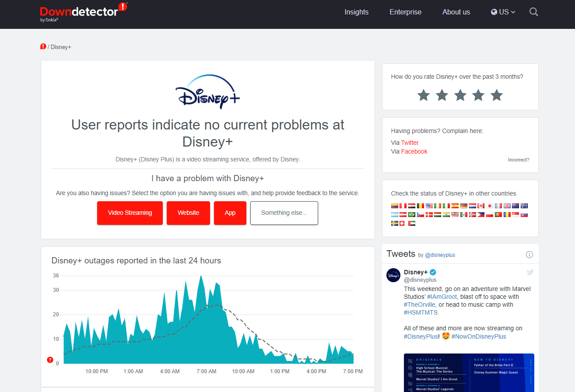Expand the US region dropdown
The image size is (575, 392).
503,12
